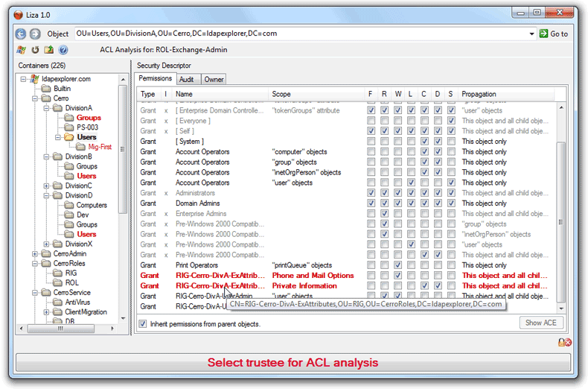The height and width of the screenshot is (389, 588).
Task: Open the Object path dropdown arrow
Action: tap(531, 34)
